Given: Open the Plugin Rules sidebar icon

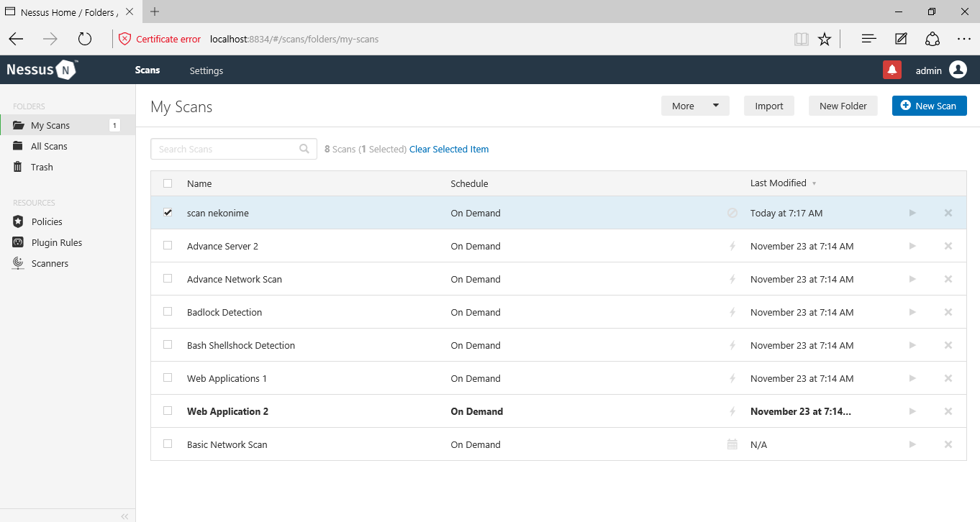Looking at the screenshot, I should [18, 242].
